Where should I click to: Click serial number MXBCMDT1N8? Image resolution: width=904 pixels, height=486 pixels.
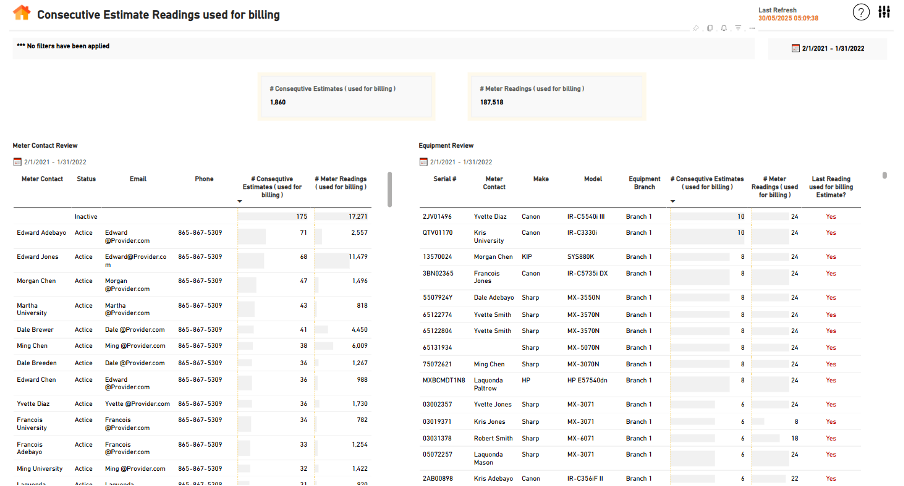coord(443,380)
